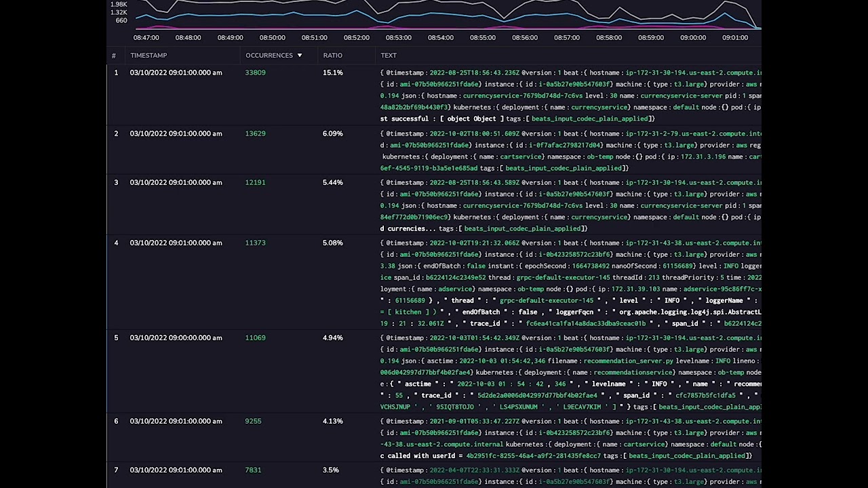868x488 pixels.
Task: Select occurrences value 13629
Action: (255, 134)
